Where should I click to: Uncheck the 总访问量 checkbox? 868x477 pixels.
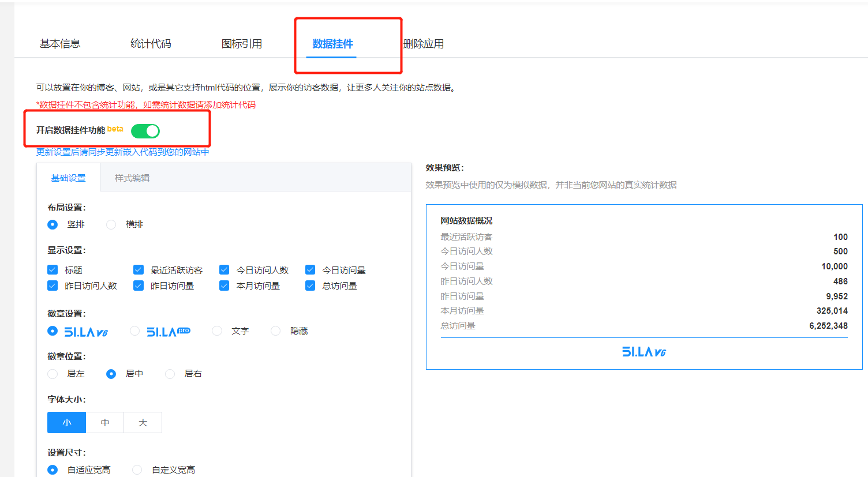point(310,286)
